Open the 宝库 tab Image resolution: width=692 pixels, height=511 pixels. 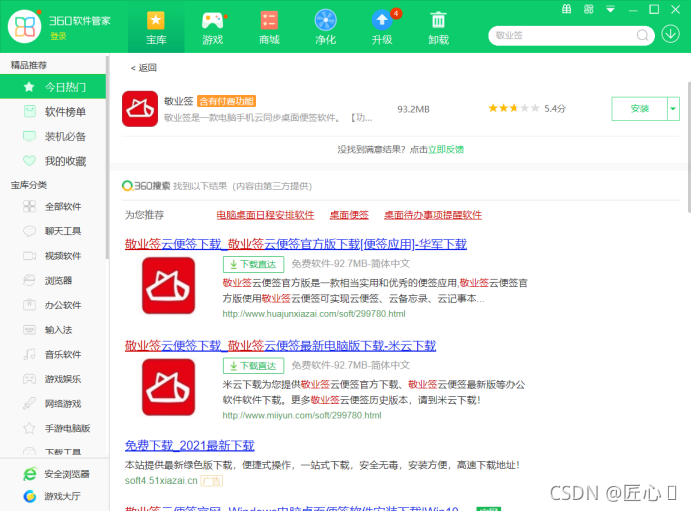(156, 27)
